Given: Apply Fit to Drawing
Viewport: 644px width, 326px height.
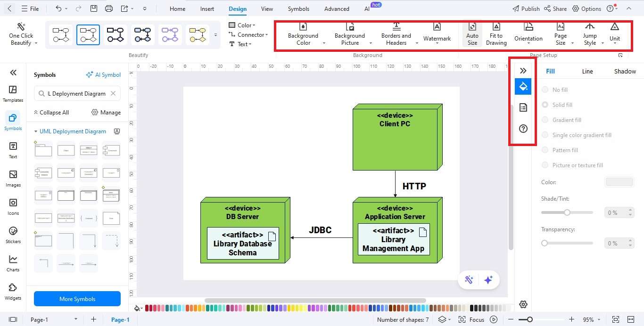Looking at the screenshot, I should click(x=496, y=34).
